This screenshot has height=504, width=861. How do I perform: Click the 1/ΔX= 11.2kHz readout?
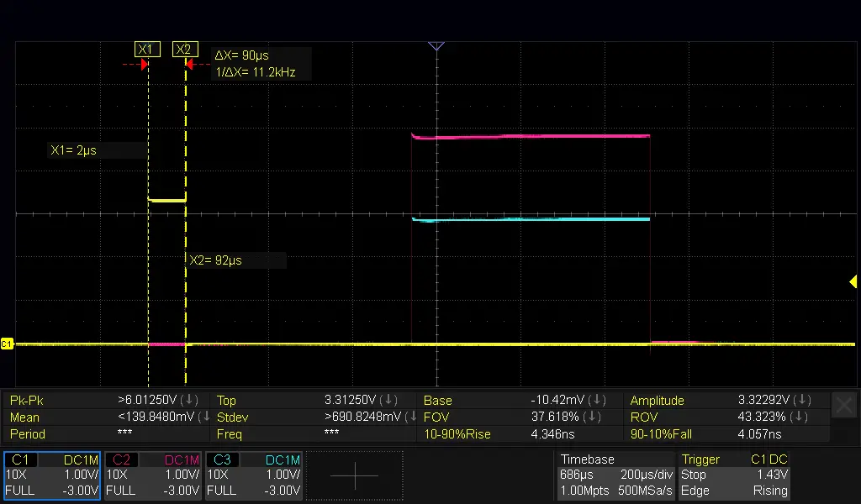[256, 72]
